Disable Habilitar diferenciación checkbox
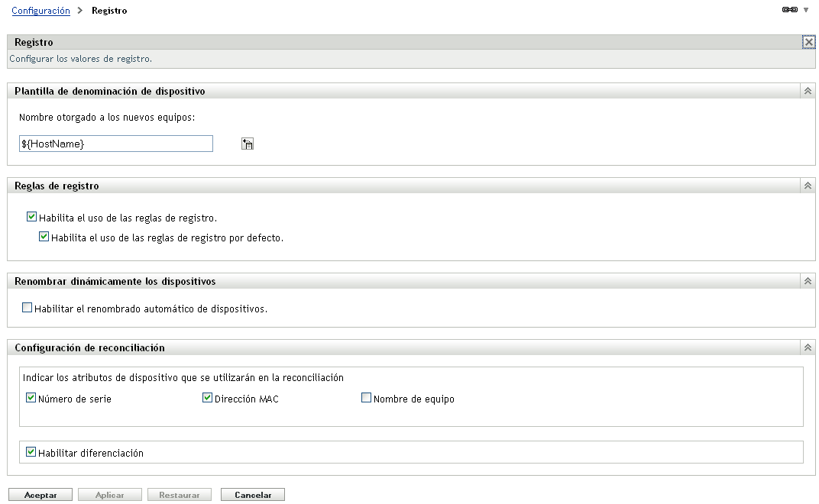819x504 pixels. pos(31,452)
